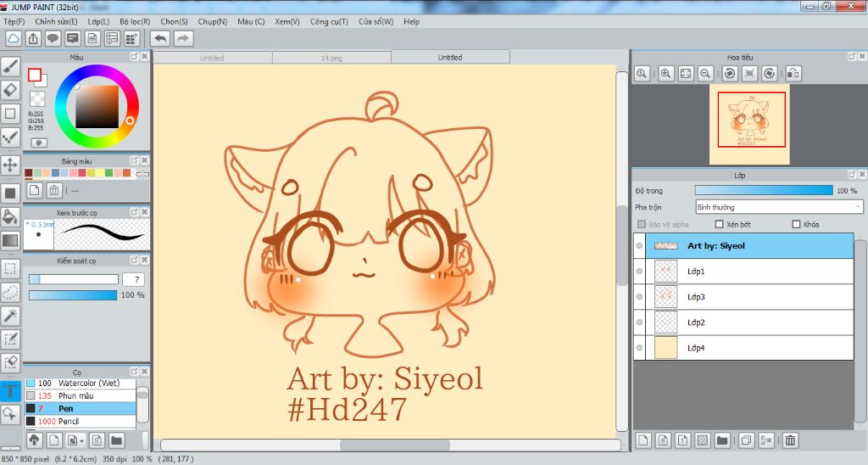Image resolution: width=868 pixels, height=465 pixels.
Task: Rotate canvas left in navigator
Action: [730, 73]
